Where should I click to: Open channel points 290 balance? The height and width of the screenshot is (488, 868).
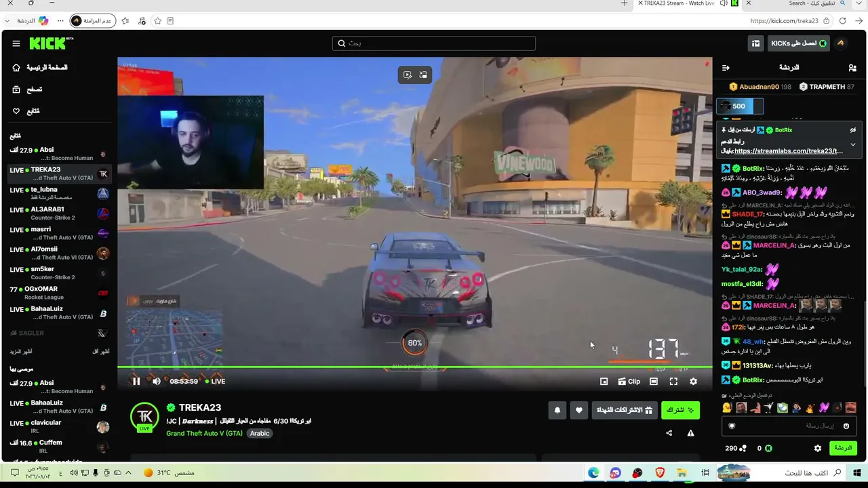(x=736, y=448)
